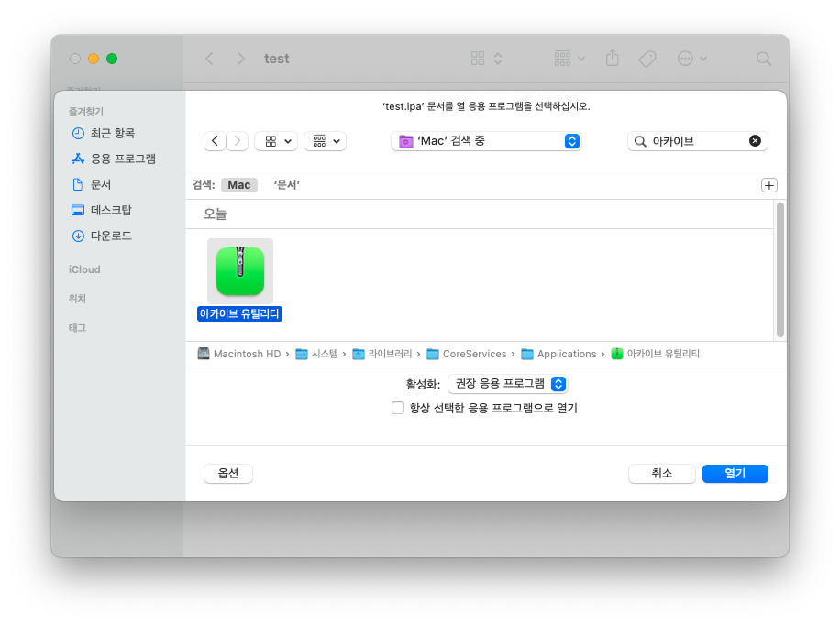Click the Finder window share icon
Image resolution: width=840 pixels, height=625 pixels.
tap(613, 59)
